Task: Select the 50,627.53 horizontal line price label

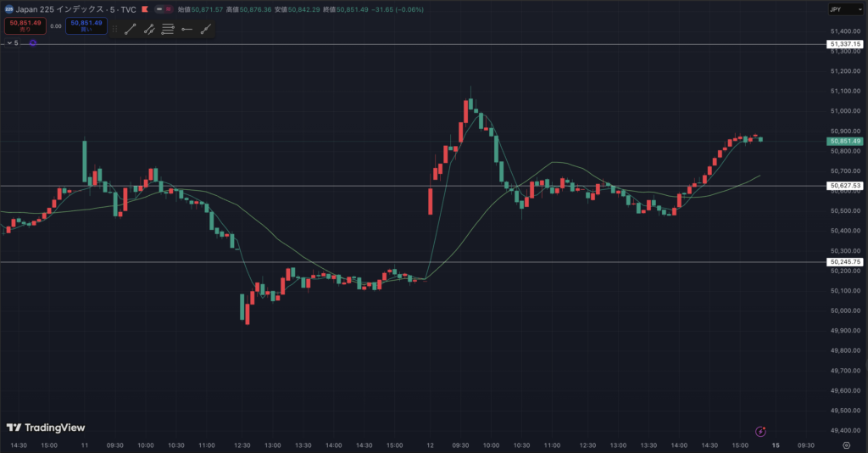Action: click(845, 185)
